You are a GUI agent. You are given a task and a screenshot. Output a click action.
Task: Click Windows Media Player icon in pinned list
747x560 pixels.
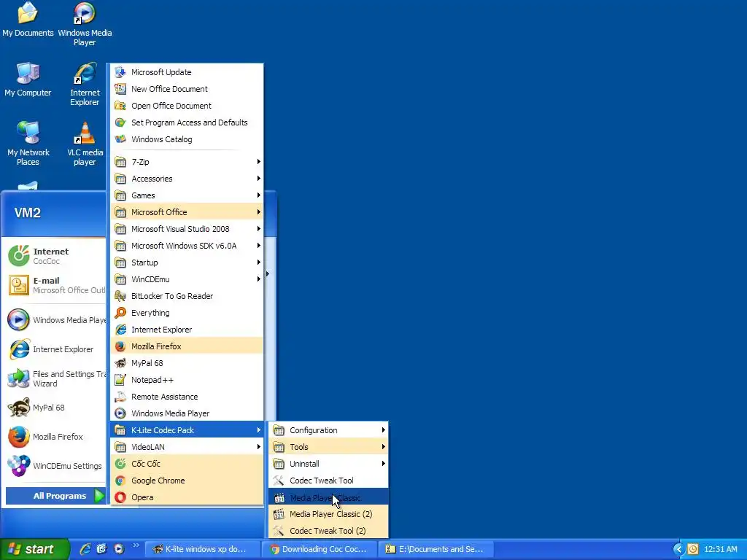[18, 320]
